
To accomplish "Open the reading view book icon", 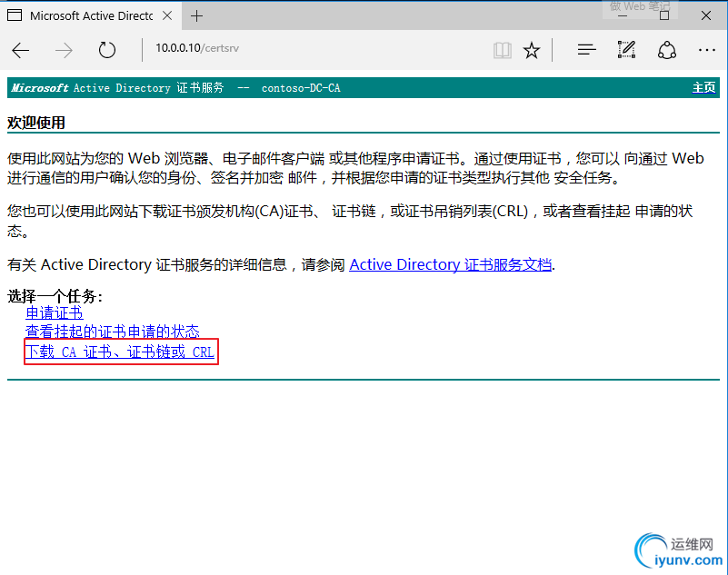I will (503, 50).
